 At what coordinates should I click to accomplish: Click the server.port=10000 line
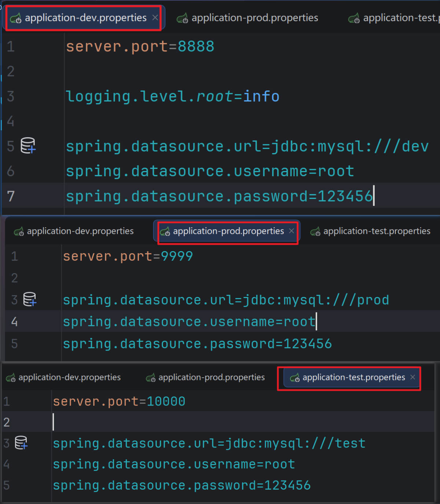[x=119, y=401]
